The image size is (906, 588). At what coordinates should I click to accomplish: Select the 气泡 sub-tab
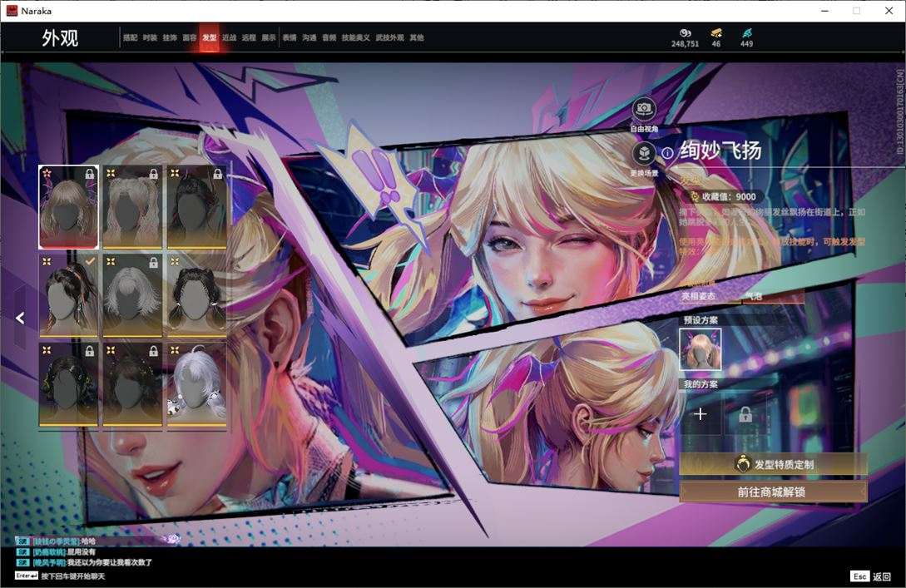[754, 296]
